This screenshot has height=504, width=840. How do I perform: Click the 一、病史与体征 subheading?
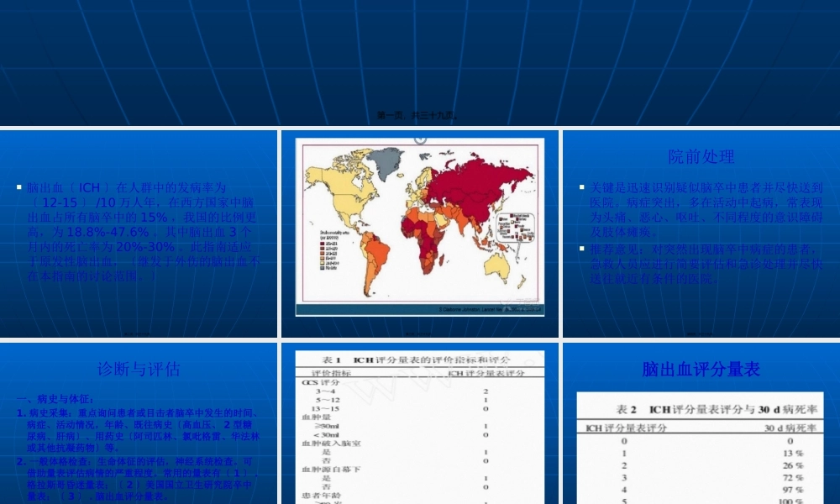[x=55, y=399]
